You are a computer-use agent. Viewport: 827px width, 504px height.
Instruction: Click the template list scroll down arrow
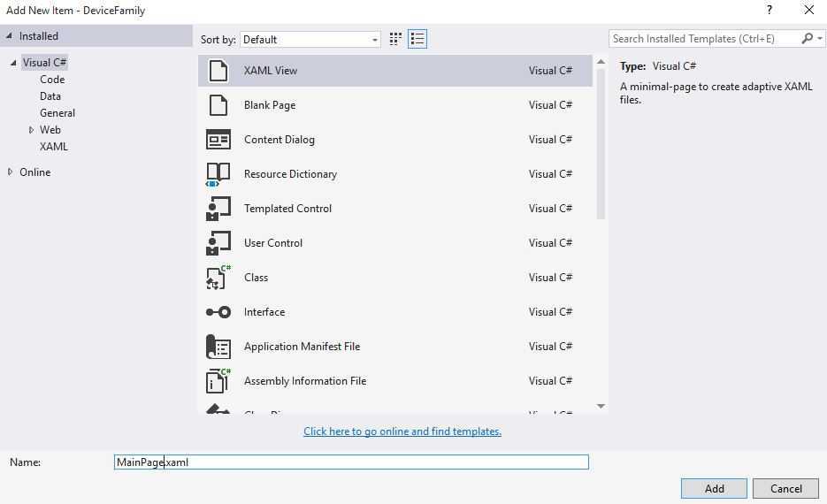(601, 406)
